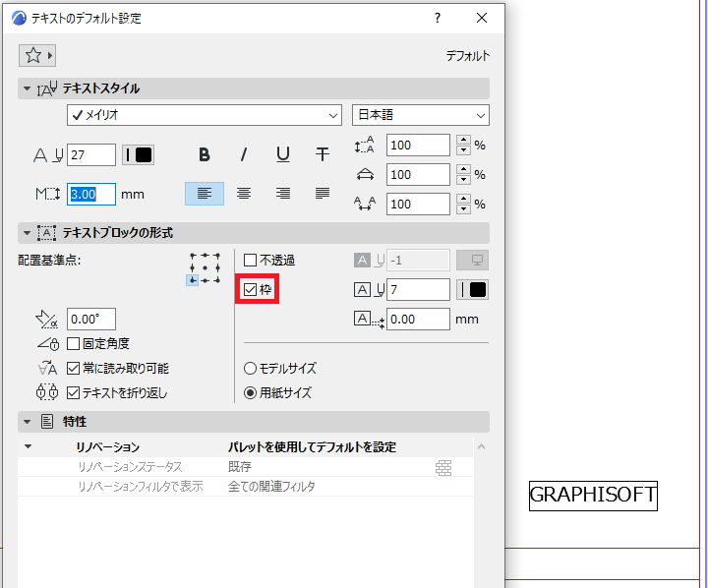Click the frame pen color swatch
The width and height of the screenshot is (708, 588).
tap(473, 289)
